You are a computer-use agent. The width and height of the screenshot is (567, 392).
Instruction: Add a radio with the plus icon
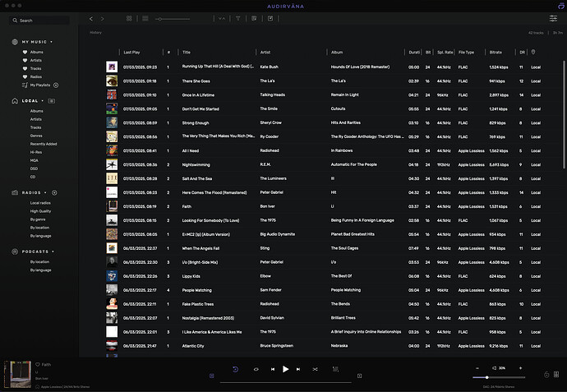[54, 193]
